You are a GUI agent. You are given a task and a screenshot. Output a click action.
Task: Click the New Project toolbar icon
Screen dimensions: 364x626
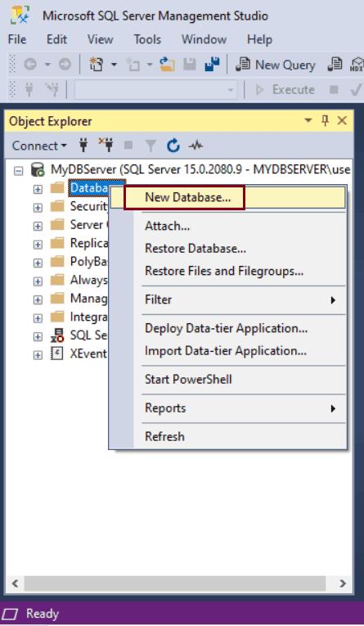pos(97,65)
